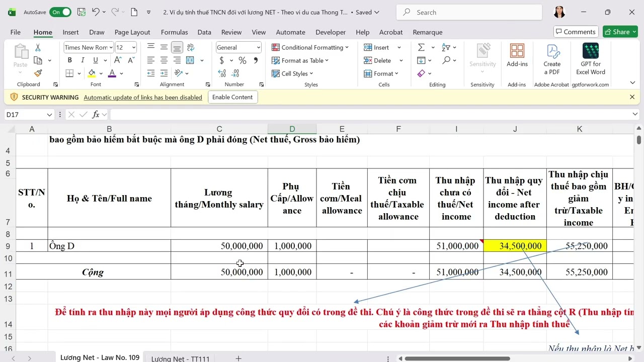Click Decrease Font Size icon
644x362 pixels.
131,60
